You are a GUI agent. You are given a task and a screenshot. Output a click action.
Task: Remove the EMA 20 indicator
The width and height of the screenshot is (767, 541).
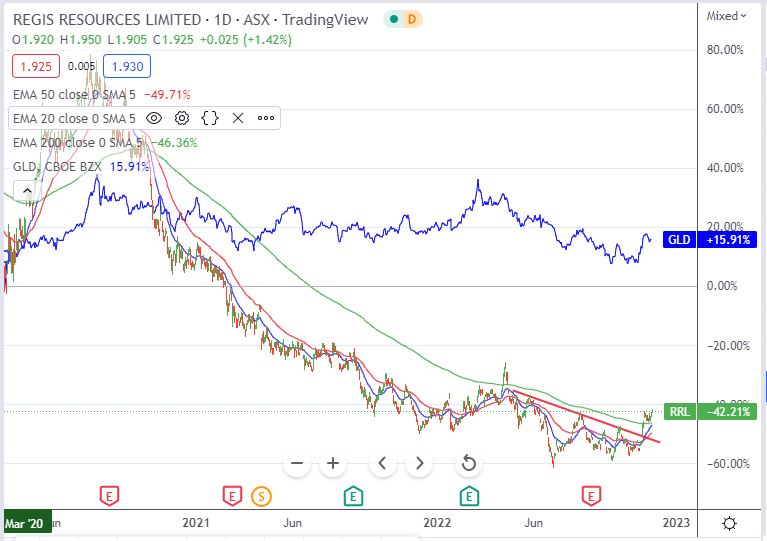(238, 118)
